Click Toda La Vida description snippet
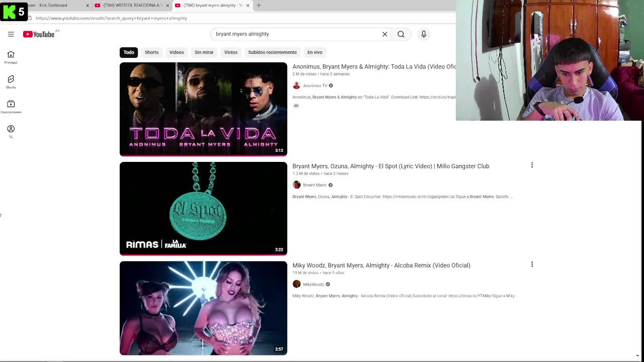This screenshot has width=644, height=362. point(374,97)
